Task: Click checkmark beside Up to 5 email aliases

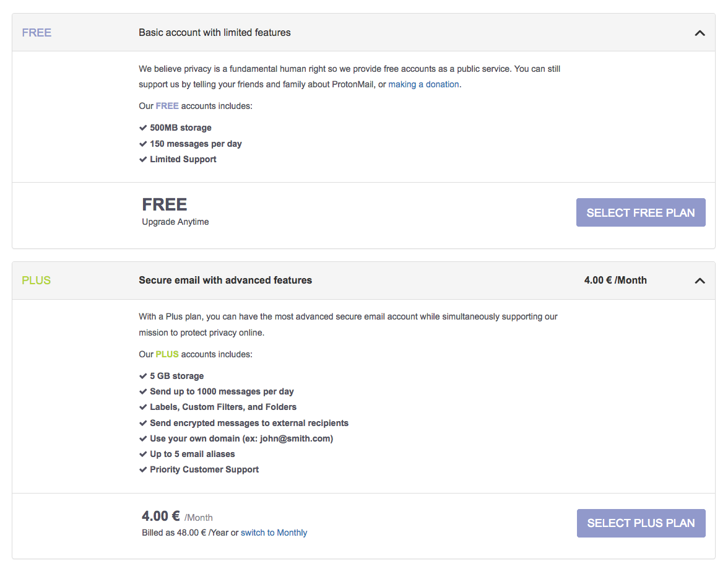Action: pos(143,454)
